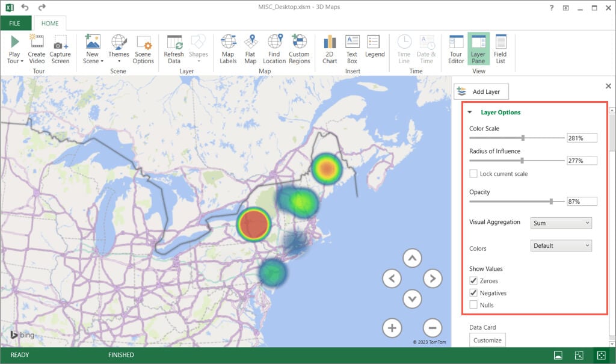Image resolution: width=616 pixels, height=364 pixels.
Task: Uncheck the Zeroes show values box
Action: tap(473, 281)
